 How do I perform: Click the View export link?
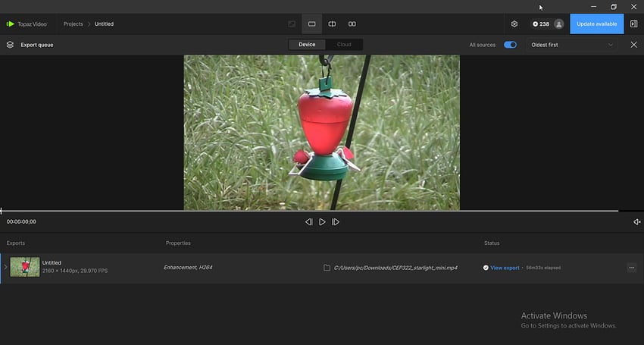[x=505, y=268]
